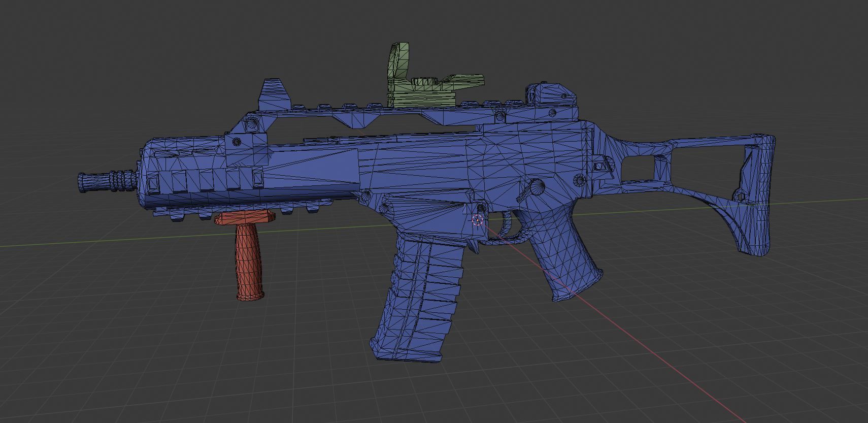868x423 pixels.
Task: Select the blue rifle magazine mesh
Action: tap(417, 297)
